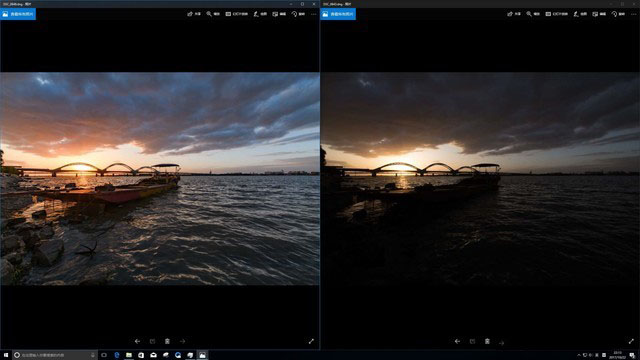
Task: Enter full screen using left window expand arrows
Action: [311, 341]
